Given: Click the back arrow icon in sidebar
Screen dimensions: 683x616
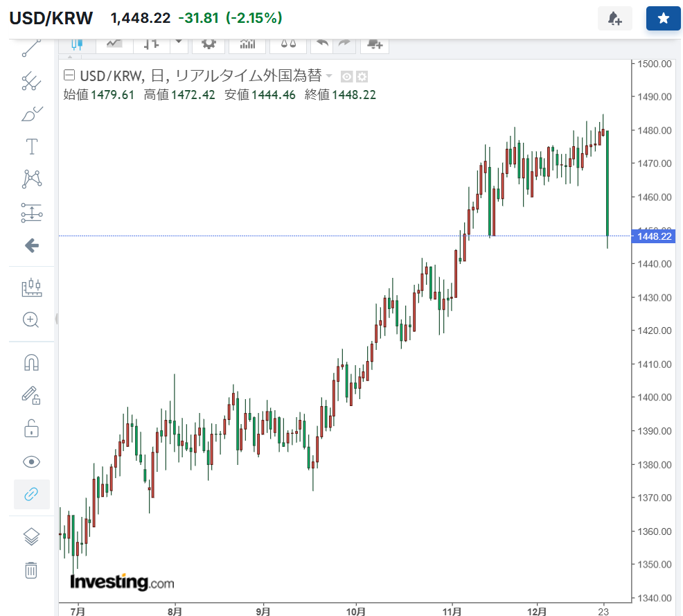Looking at the screenshot, I should (31, 245).
